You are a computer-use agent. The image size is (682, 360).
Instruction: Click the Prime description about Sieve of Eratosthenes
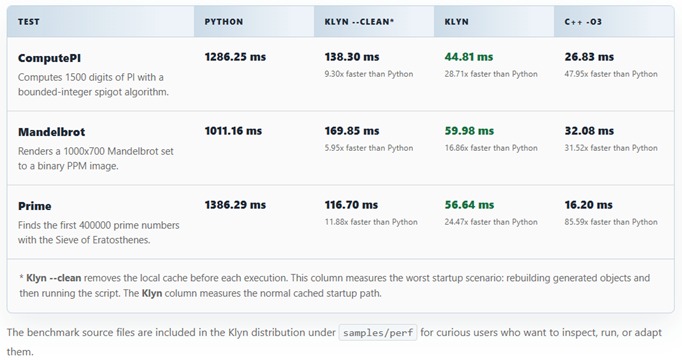99,233
